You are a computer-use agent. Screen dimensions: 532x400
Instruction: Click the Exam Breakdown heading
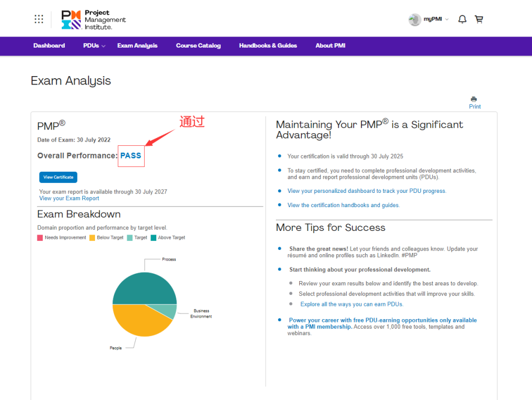tap(79, 214)
